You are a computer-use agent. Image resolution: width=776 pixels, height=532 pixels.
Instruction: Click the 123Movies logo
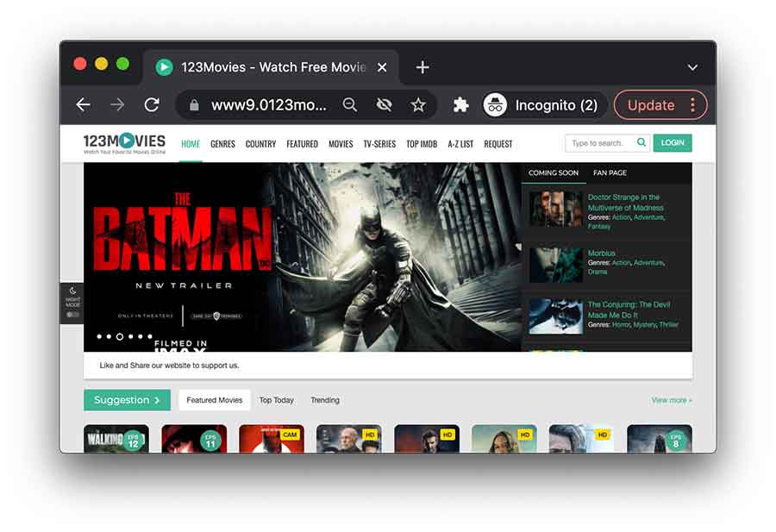[x=124, y=142]
